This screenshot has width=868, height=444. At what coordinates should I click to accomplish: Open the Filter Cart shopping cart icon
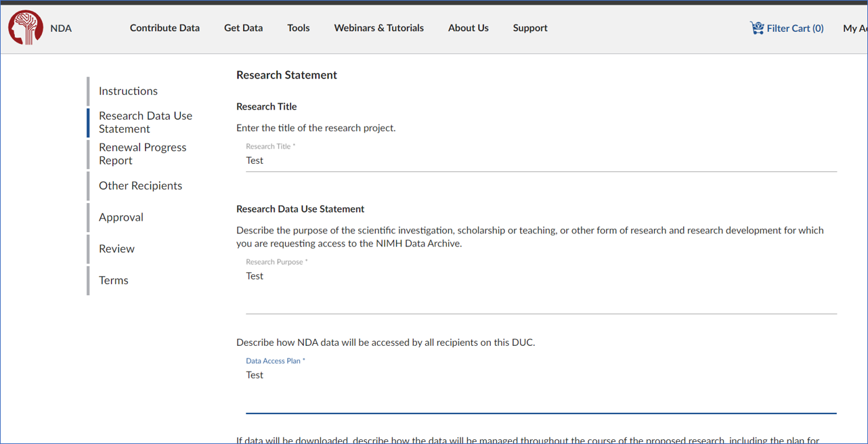pos(757,28)
